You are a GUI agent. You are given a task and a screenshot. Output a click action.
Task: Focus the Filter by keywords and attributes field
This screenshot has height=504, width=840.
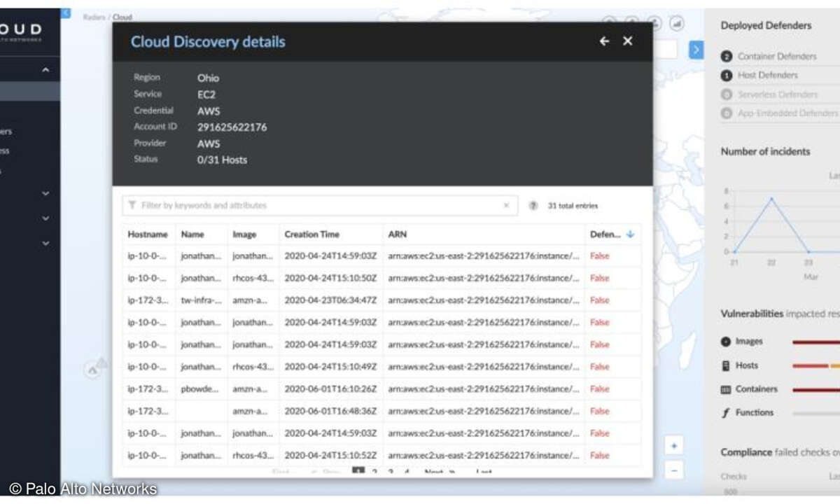pyautogui.click(x=320, y=206)
